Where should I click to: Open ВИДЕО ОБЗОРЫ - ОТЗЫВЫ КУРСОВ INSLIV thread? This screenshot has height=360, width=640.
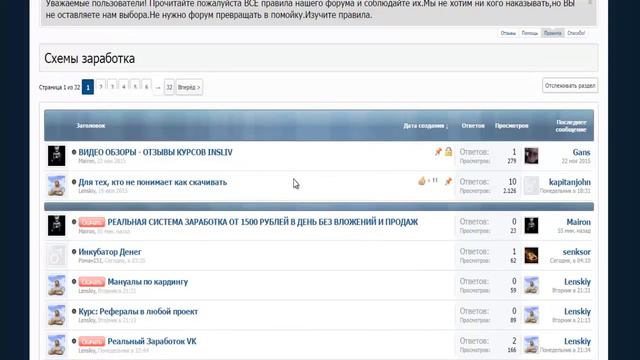click(x=156, y=152)
